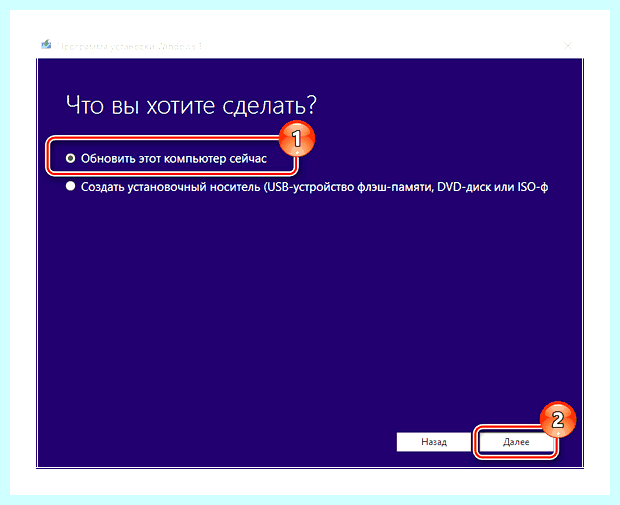Viewport: 620px width, 505px height.
Task: Select 'Обновить этот компьютер сейчас' radio button
Action: coord(70,159)
